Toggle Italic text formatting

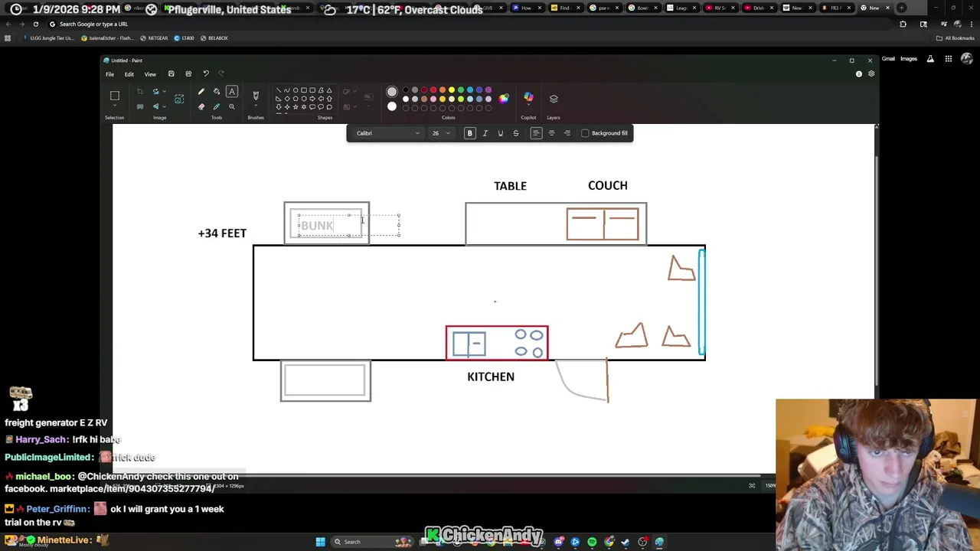tap(485, 133)
